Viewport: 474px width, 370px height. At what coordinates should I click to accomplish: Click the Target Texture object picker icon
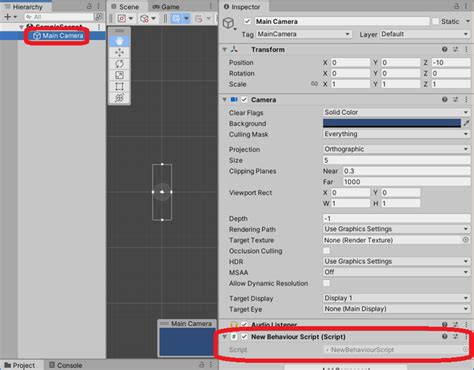pos(466,240)
